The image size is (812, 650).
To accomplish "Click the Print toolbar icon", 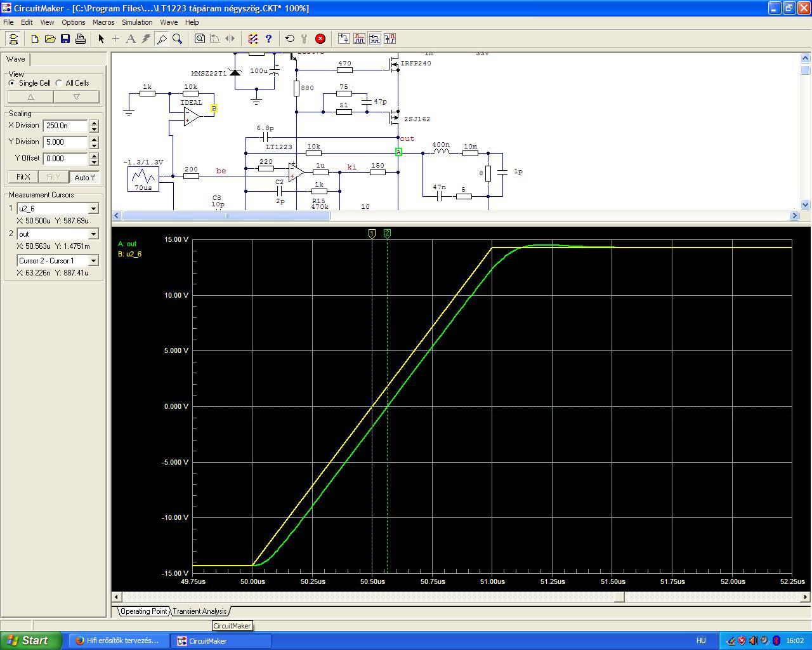I will pos(81,39).
